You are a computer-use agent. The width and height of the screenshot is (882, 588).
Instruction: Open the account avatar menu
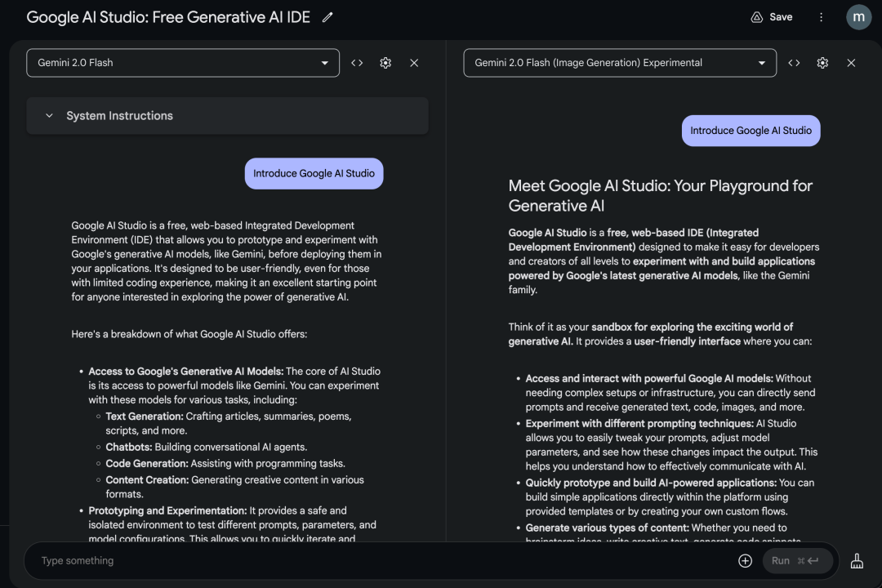(858, 16)
